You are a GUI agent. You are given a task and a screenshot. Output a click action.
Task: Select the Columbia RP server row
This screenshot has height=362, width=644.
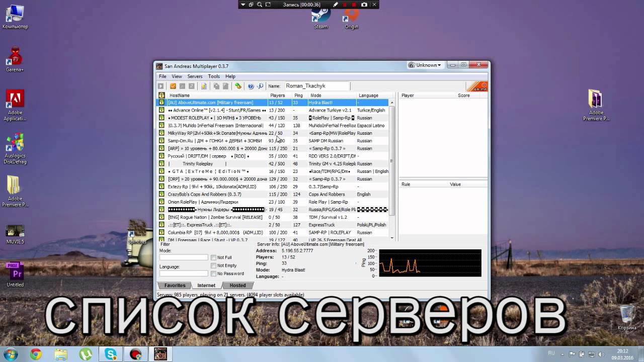click(x=273, y=232)
